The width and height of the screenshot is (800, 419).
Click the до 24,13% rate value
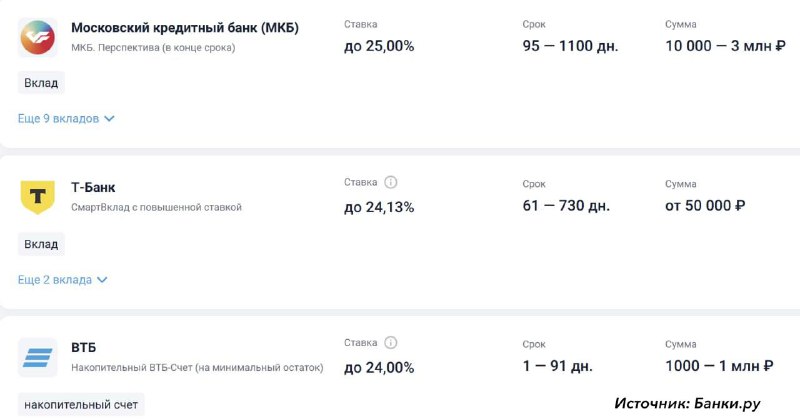point(379,207)
